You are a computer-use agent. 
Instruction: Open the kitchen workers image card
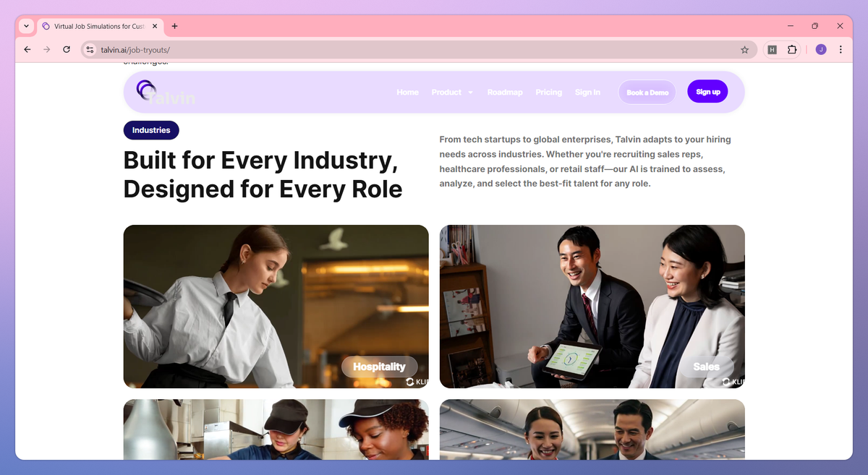pyautogui.click(x=276, y=429)
